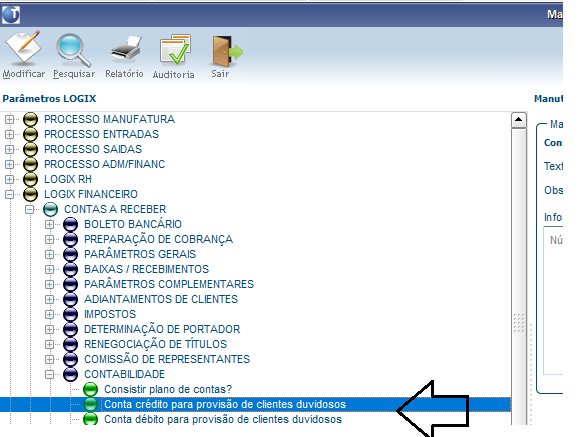Select Conta crédito para provisão de clientes duvidosos
Image resolution: width=578 pixels, height=437 pixels.
(x=225, y=405)
